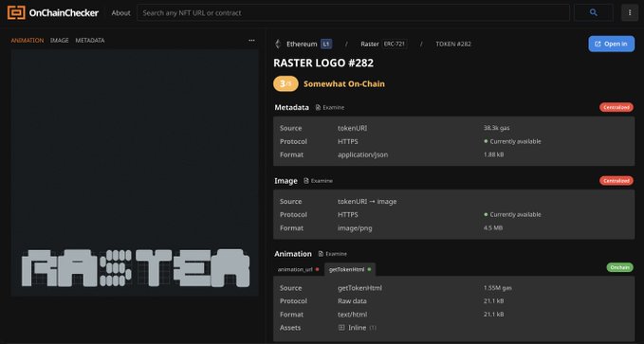
Task: Click the 'text/html' format value
Action: pos(353,315)
